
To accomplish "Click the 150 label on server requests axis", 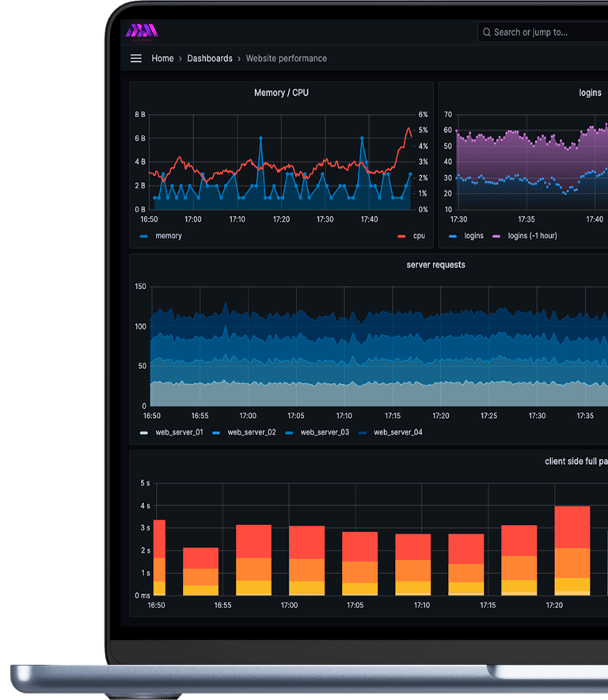I will click(140, 287).
